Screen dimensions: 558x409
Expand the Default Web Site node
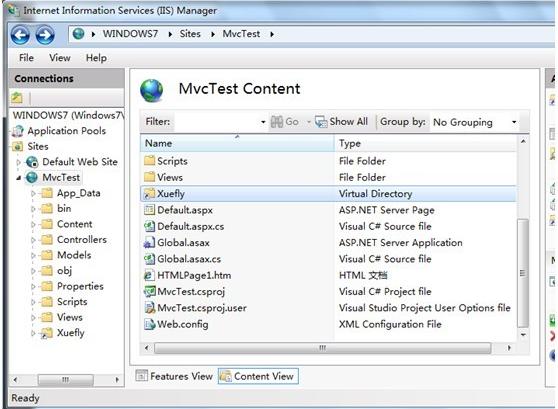point(19,162)
